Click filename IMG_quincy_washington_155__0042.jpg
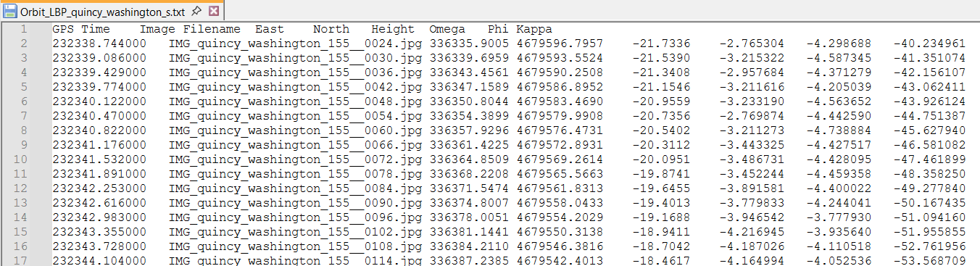980x266 pixels. [x=295, y=87]
